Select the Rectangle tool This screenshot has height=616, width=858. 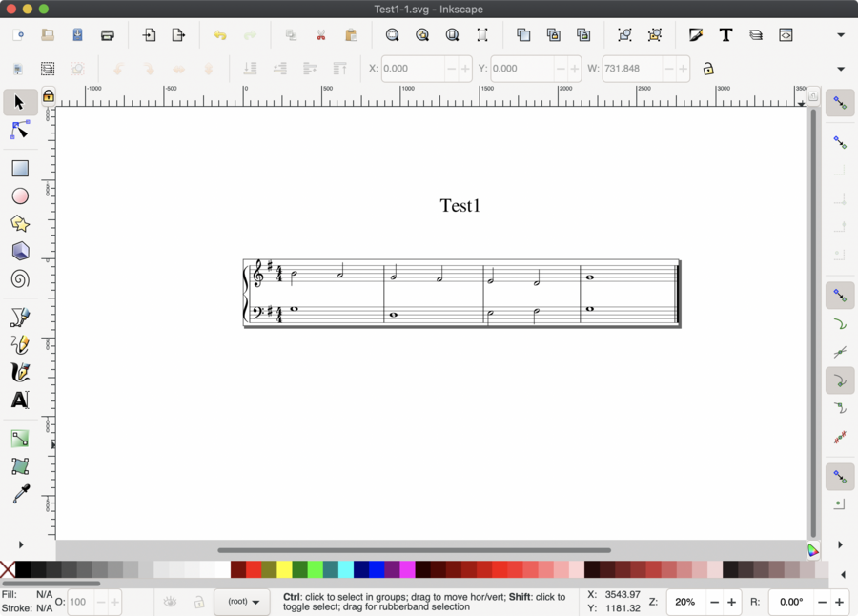20,169
